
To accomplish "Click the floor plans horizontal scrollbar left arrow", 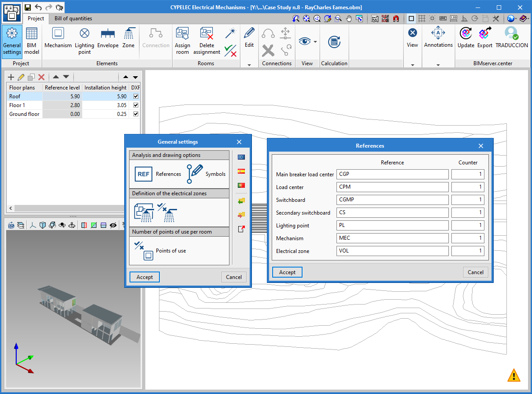I will click(11, 208).
